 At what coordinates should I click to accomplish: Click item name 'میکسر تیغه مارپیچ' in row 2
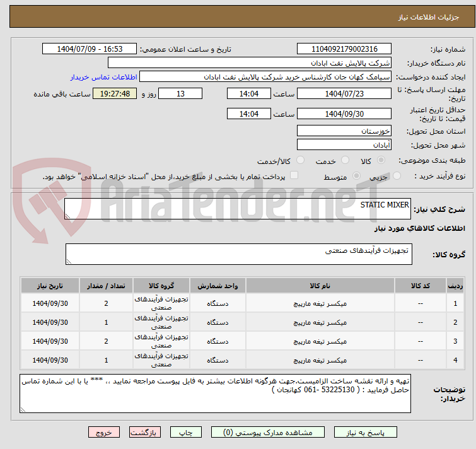[320, 322]
